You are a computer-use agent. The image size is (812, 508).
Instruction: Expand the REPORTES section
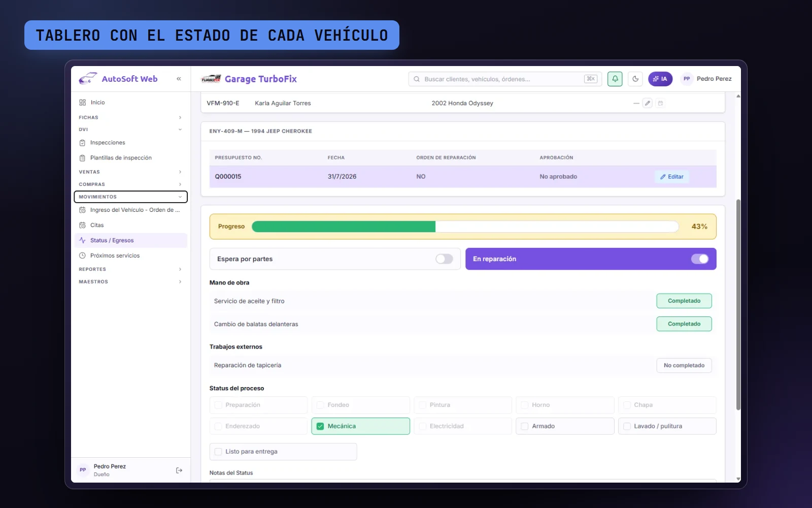pyautogui.click(x=130, y=269)
